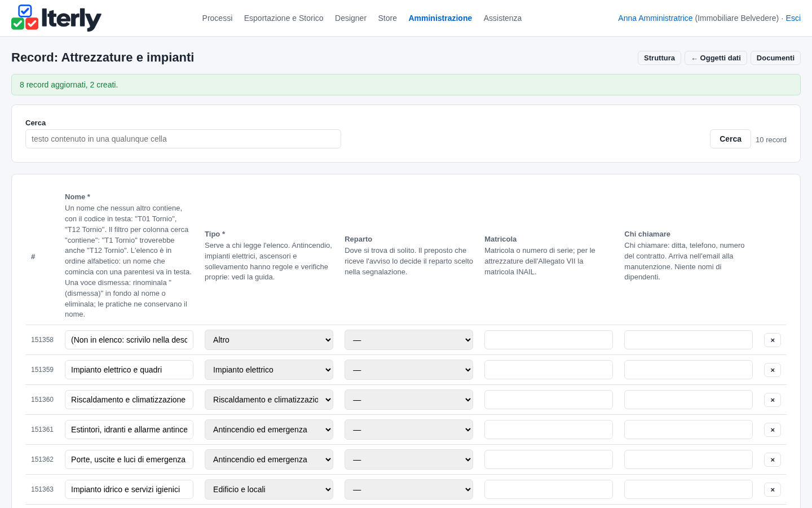Open Tipo dropdown set to Altro

269,340
